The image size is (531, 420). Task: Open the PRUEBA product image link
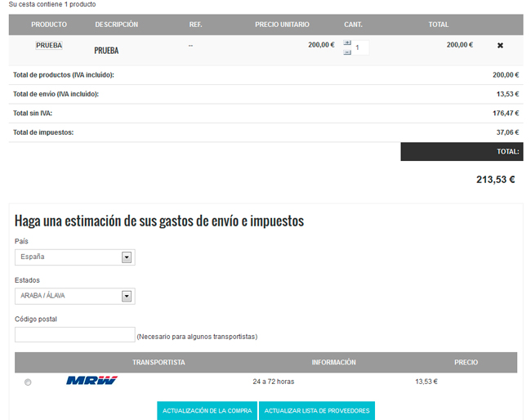49,46
